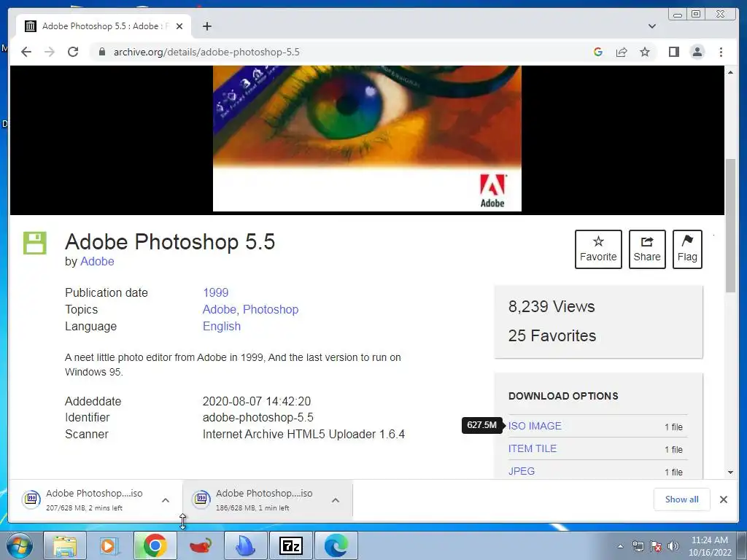The image size is (747, 560).
Task: Open the red chili pepper taskbar app
Action: point(200,545)
